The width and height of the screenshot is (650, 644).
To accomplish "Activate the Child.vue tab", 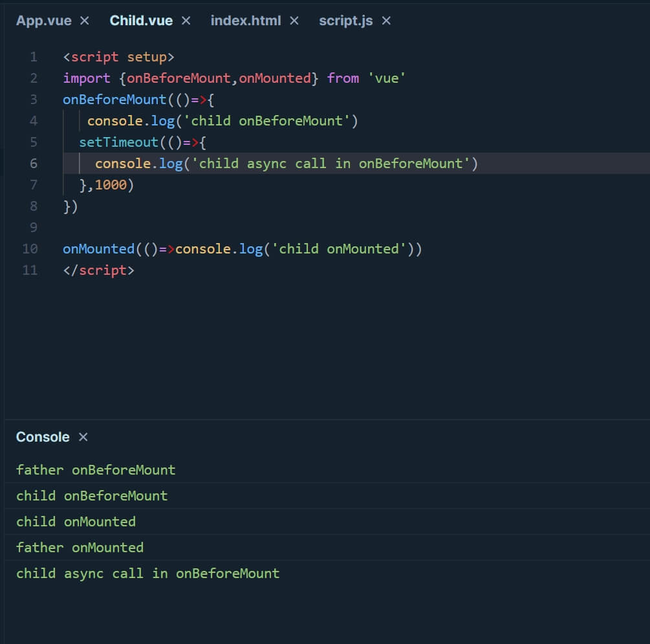I will [x=141, y=21].
